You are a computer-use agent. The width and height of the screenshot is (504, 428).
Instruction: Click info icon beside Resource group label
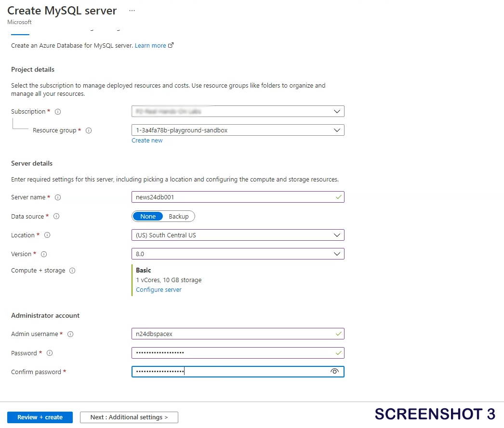pyautogui.click(x=89, y=130)
